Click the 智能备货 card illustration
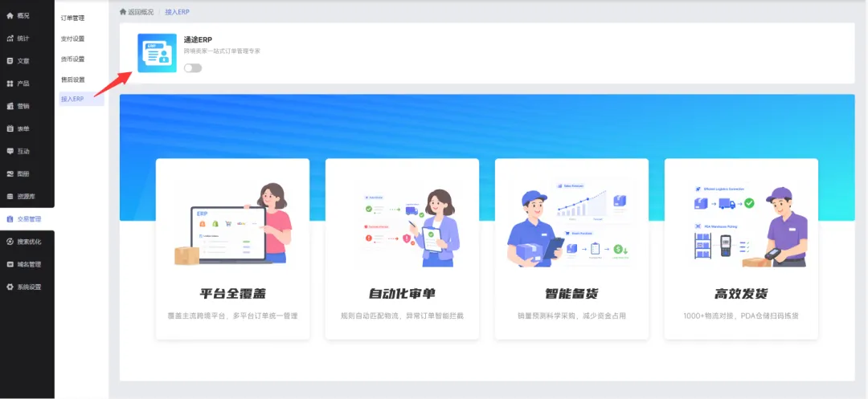 coord(568,223)
